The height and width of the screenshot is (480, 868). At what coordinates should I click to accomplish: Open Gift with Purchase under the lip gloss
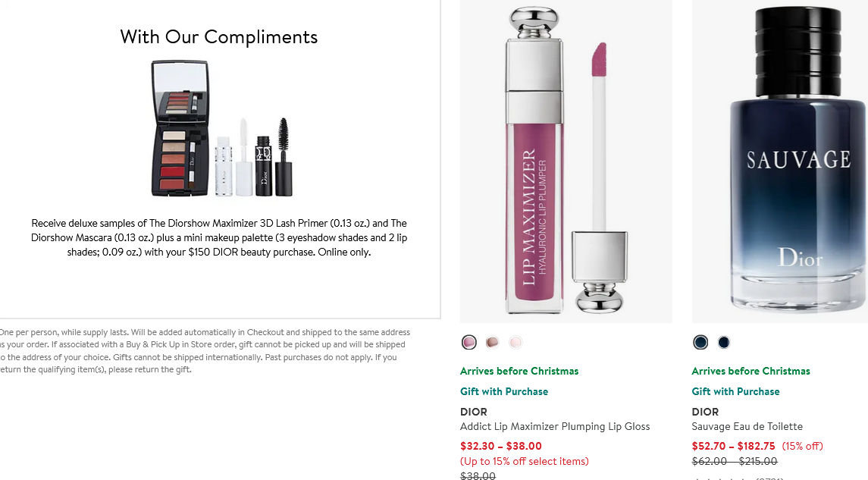[x=504, y=391]
